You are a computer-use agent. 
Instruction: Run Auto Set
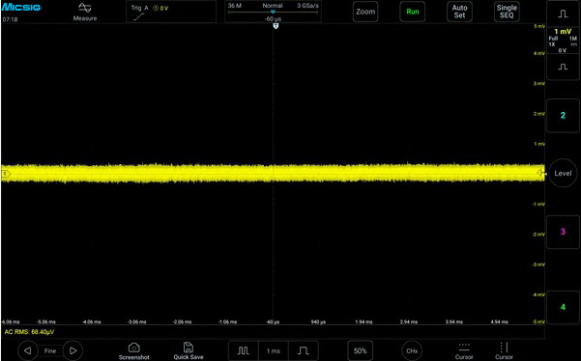(459, 11)
